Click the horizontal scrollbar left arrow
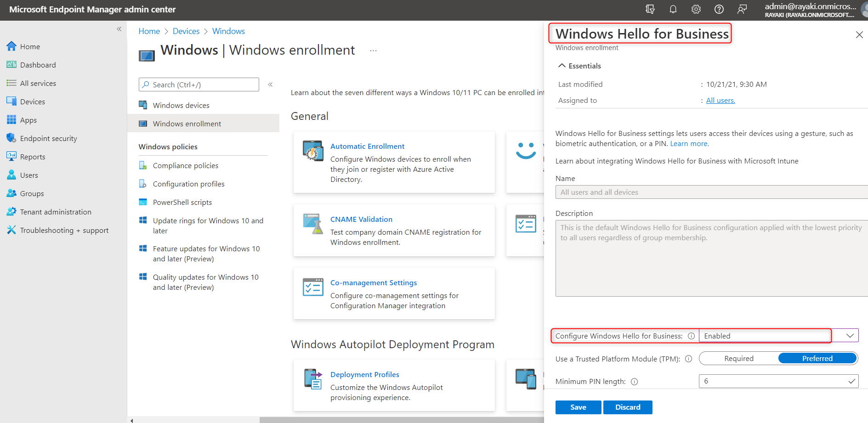Image resolution: width=868 pixels, height=423 pixels. [132, 420]
